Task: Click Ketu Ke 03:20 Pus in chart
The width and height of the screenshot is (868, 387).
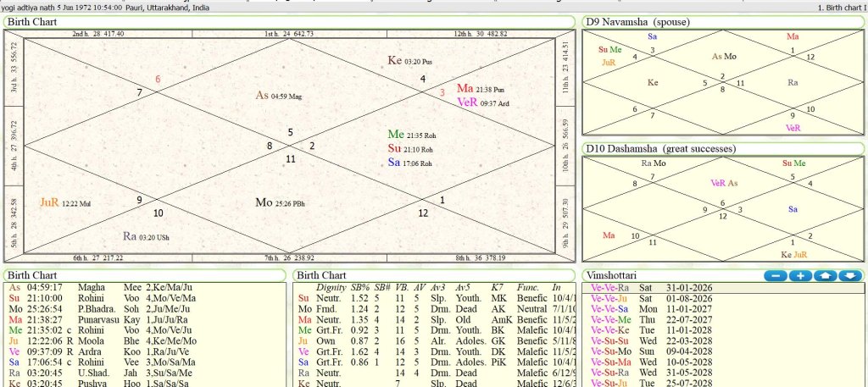Action: [409, 61]
